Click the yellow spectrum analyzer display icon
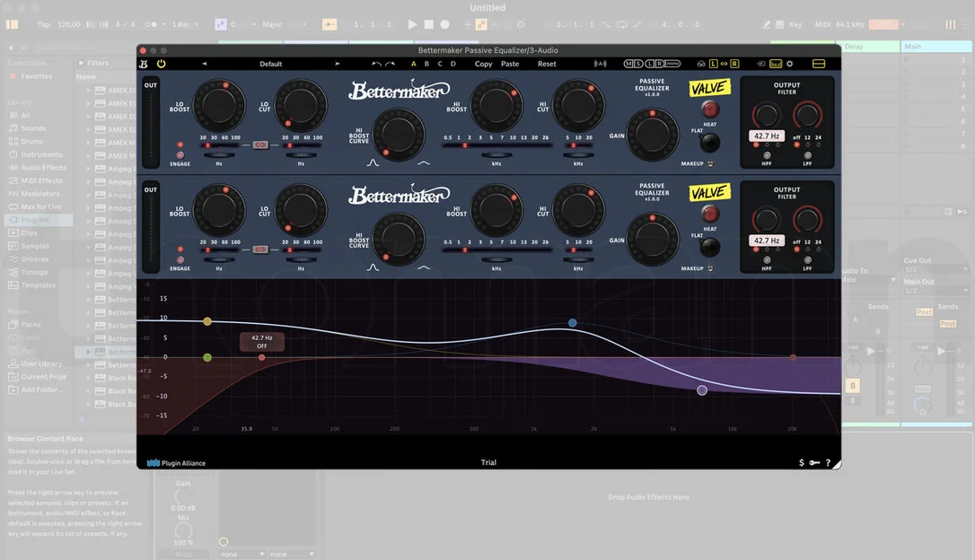This screenshot has height=560, width=975. coord(776,64)
